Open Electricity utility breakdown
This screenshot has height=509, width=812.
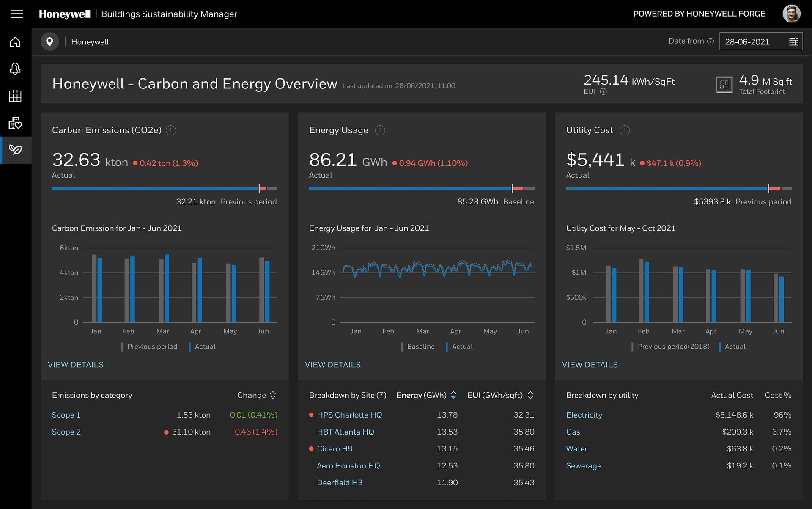584,415
